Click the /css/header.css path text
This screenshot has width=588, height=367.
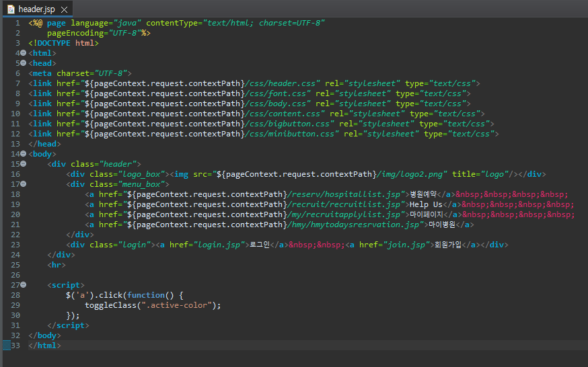pyautogui.click(x=280, y=83)
